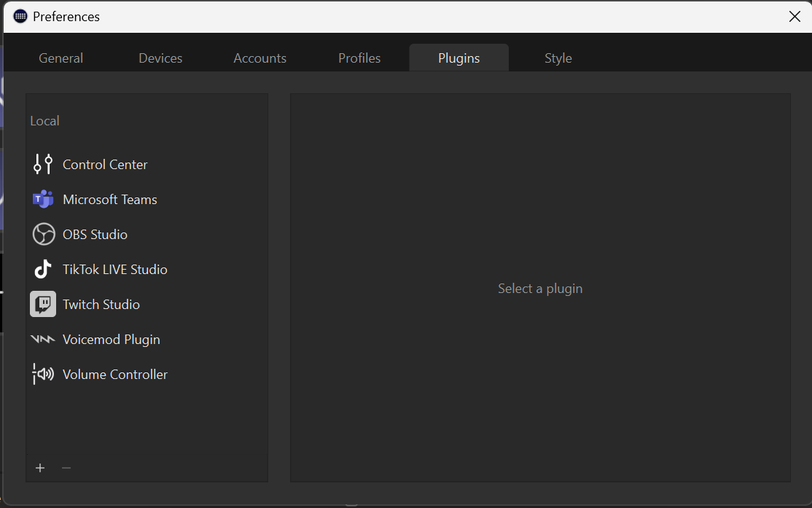
Task: Click the Microsoft Teams logo icon
Action: [43, 200]
